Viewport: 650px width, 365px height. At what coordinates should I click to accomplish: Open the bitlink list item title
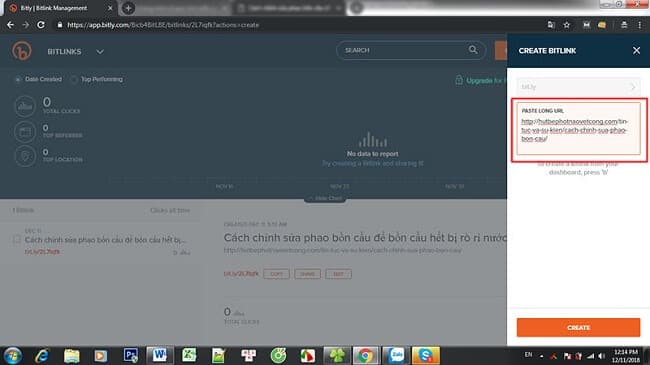(105, 240)
